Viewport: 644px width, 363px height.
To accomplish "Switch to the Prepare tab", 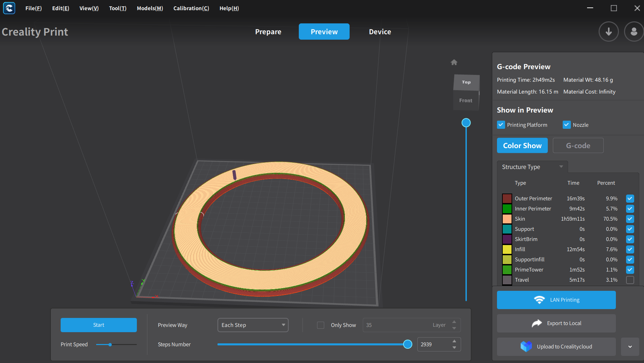I will click(268, 32).
